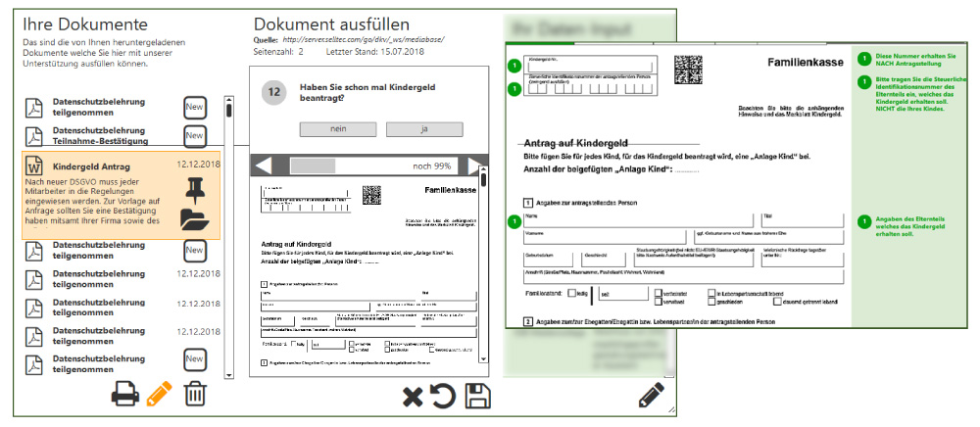Check the 'geschieden' checkbox in large form
The image size is (980, 427).
click(712, 303)
